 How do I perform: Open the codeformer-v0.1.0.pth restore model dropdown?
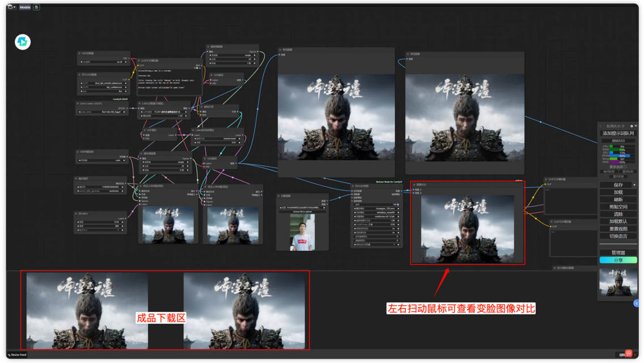376,216
